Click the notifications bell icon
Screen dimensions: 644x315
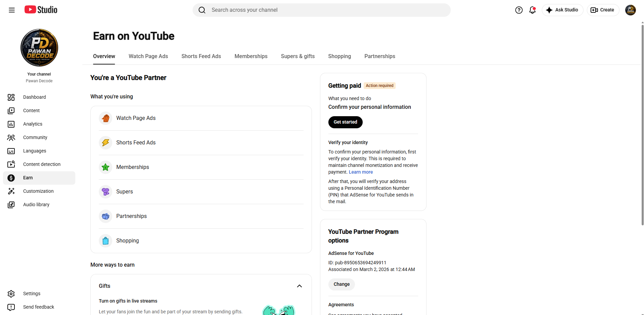[532, 10]
